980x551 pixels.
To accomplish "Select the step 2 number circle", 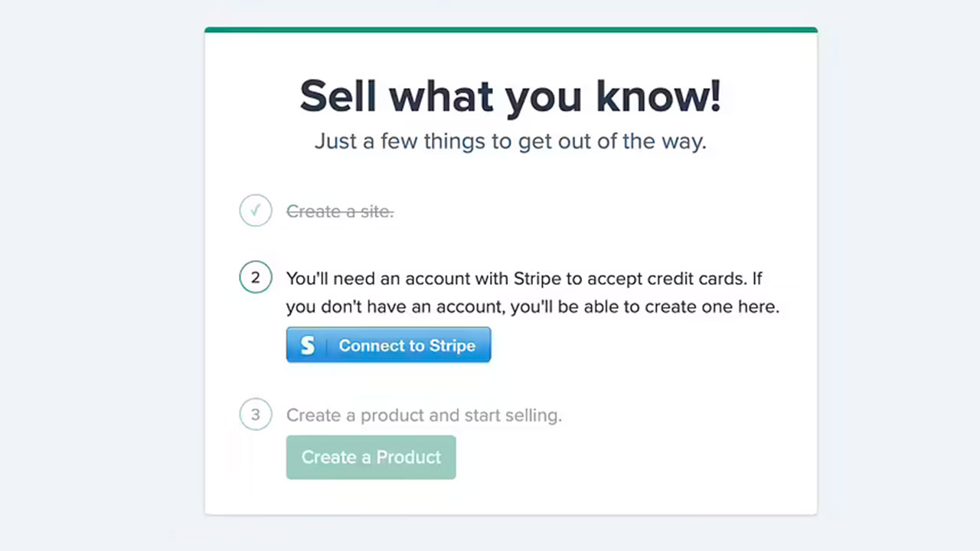I will 256,278.
